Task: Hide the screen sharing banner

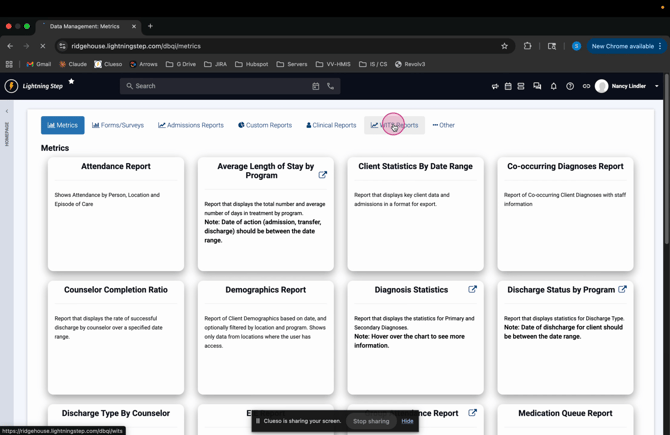Action: [x=407, y=421]
